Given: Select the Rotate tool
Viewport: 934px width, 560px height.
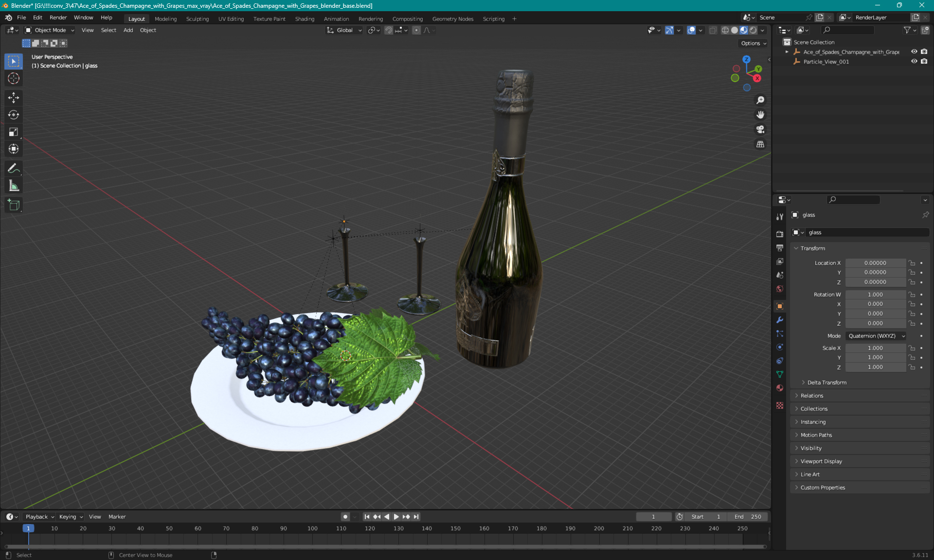Looking at the screenshot, I should tap(14, 115).
